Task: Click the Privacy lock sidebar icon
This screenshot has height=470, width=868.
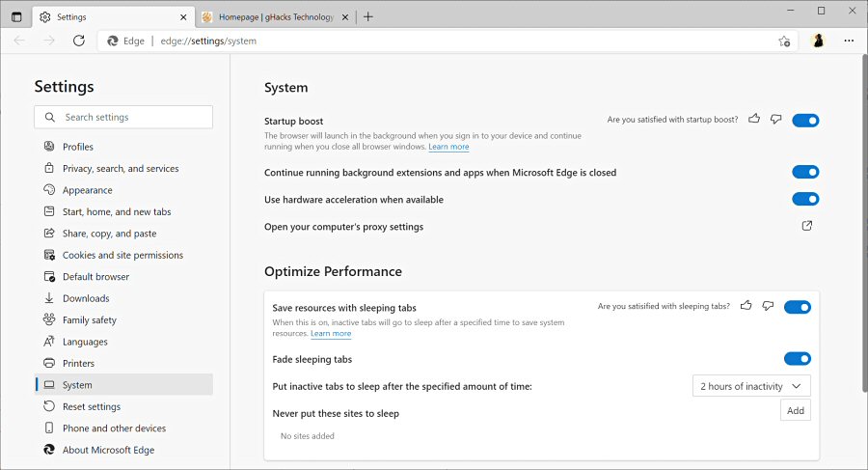Action: [x=49, y=168]
